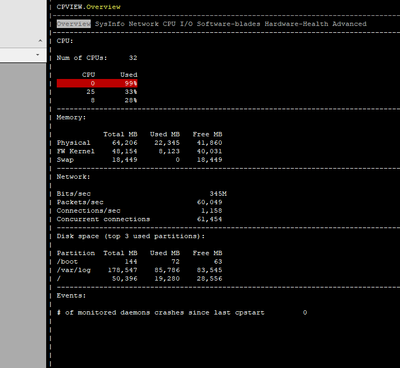The width and height of the screenshot is (400, 368).
Task: Click root partition free 28,556
Action: tap(209, 279)
